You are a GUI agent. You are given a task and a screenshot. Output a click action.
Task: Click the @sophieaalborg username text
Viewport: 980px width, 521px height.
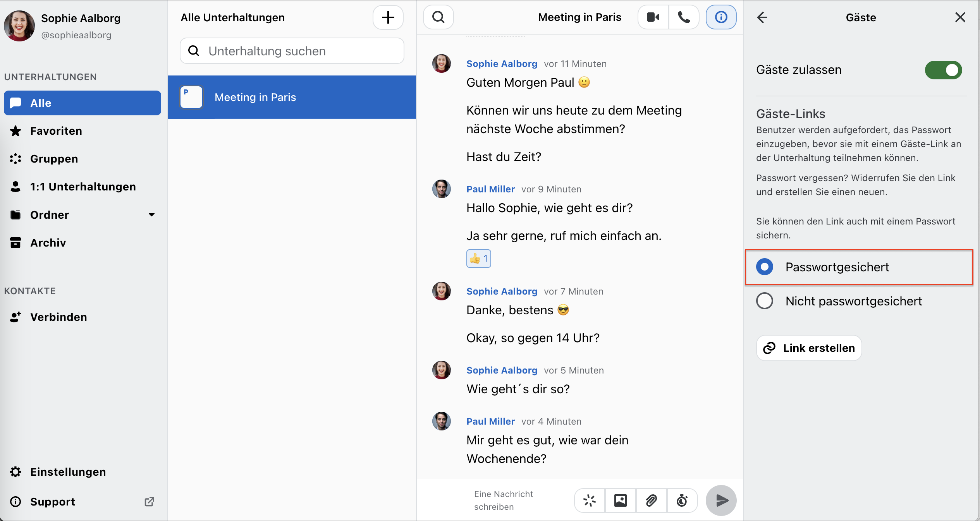point(76,35)
